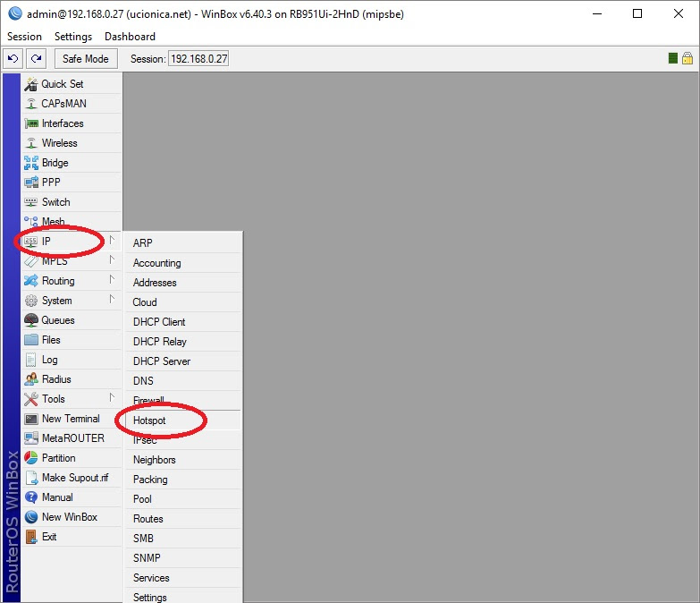Click the green status indicator icon
The image size is (700, 603).
673,58
